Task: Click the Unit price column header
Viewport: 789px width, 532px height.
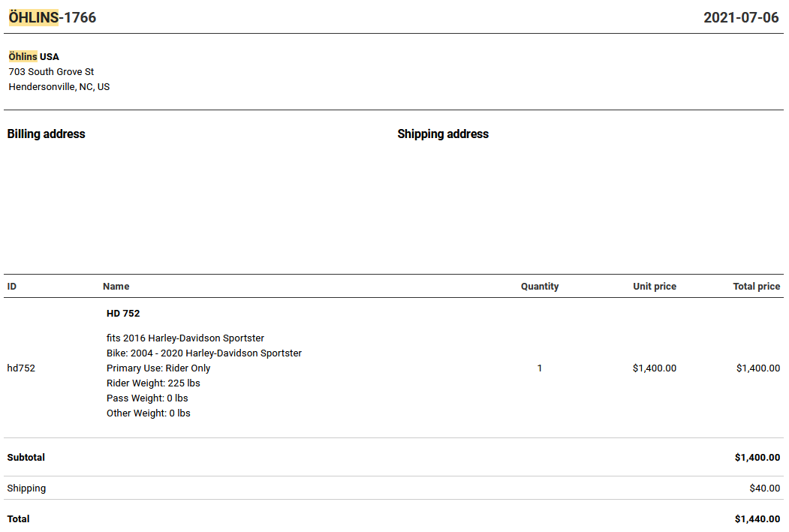Action: [x=655, y=287]
